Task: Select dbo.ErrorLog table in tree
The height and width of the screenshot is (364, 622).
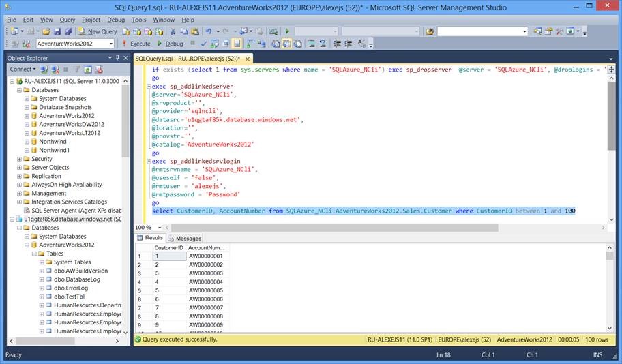Action: (71, 288)
